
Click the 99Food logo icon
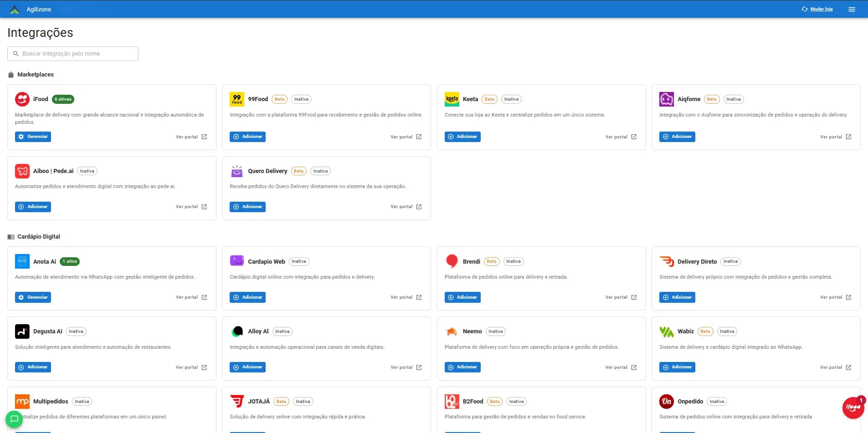pyautogui.click(x=237, y=99)
